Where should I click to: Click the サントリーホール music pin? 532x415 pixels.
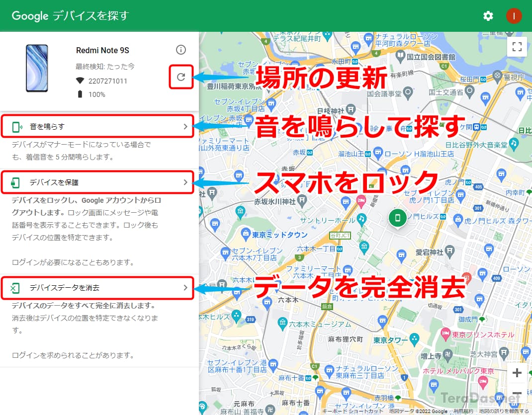click(x=361, y=219)
